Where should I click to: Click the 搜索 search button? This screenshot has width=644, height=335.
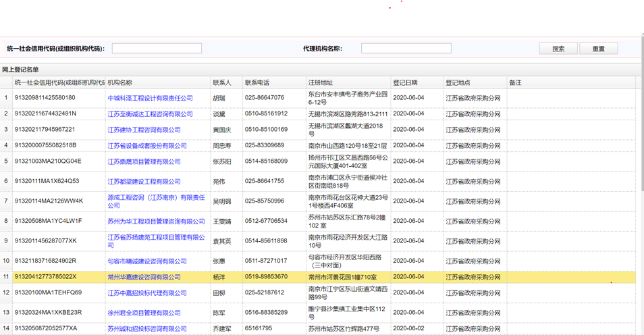click(x=558, y=49)
